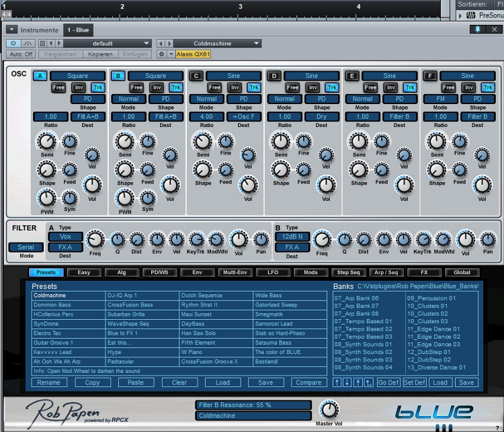Change oscillator F Mode from FM

pyautogui.click(x=440, y=99)
